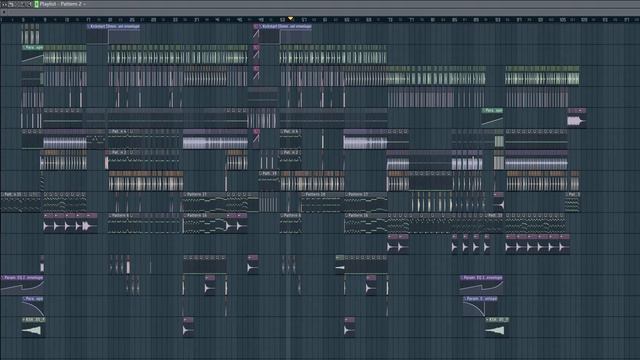Select the second Param EQ 2 envelope clip
Image resolution: width=640 pixels, height=360 pixels.
tap(482, 284)
